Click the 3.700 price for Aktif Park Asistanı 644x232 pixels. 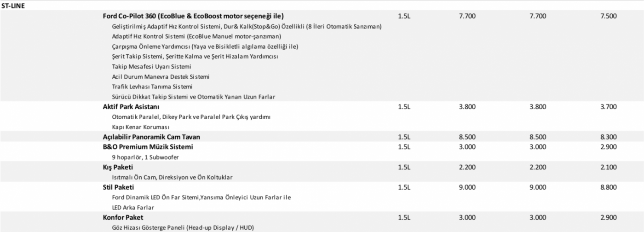pyautogui.click(x=608, y=107)
